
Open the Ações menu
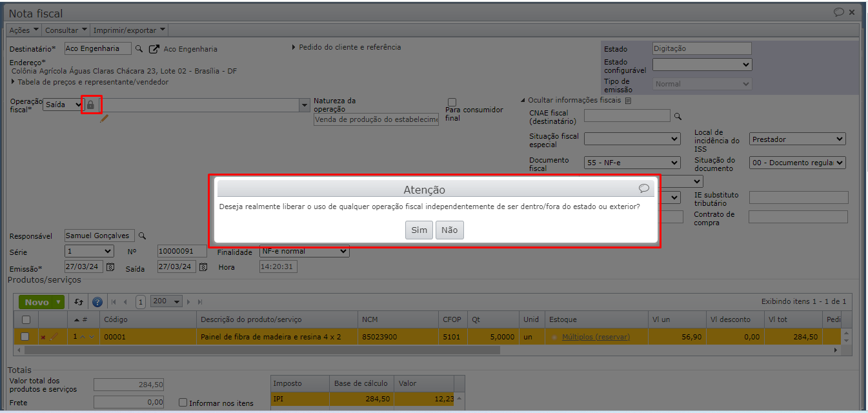(24, 30)
